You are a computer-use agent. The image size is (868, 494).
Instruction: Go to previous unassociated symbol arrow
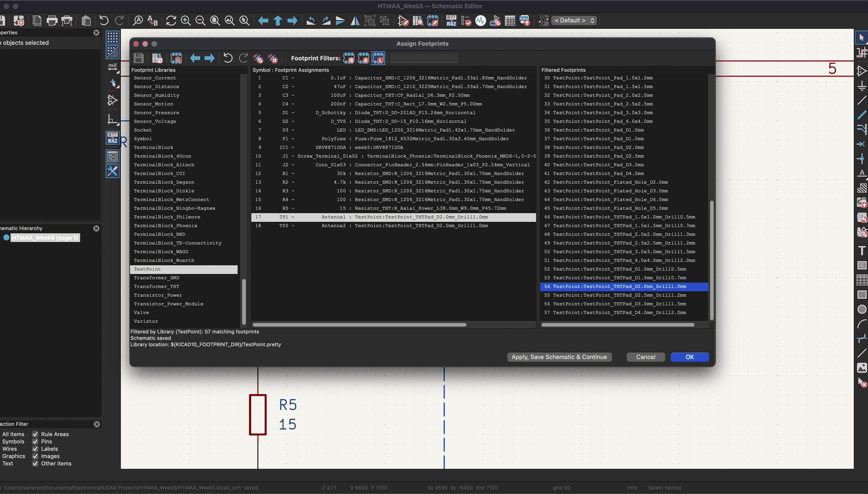pos(195,58)
